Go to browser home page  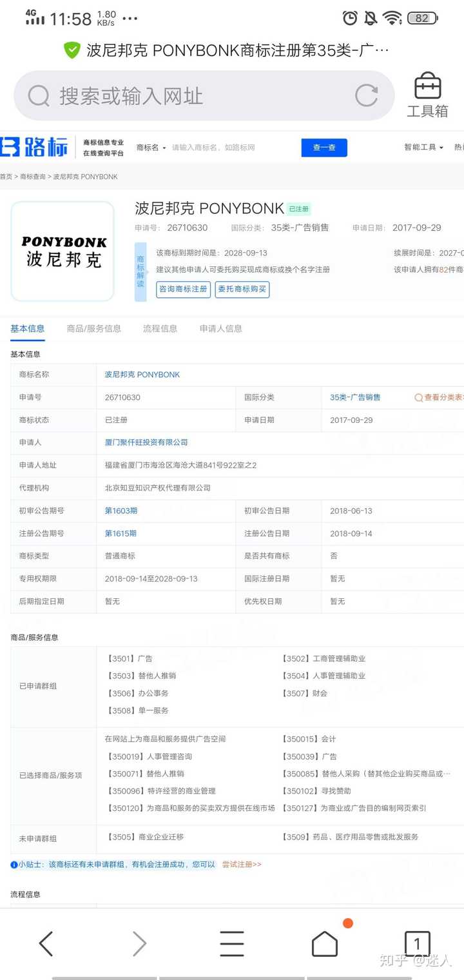pyautogui.click(x=325, y=943)
